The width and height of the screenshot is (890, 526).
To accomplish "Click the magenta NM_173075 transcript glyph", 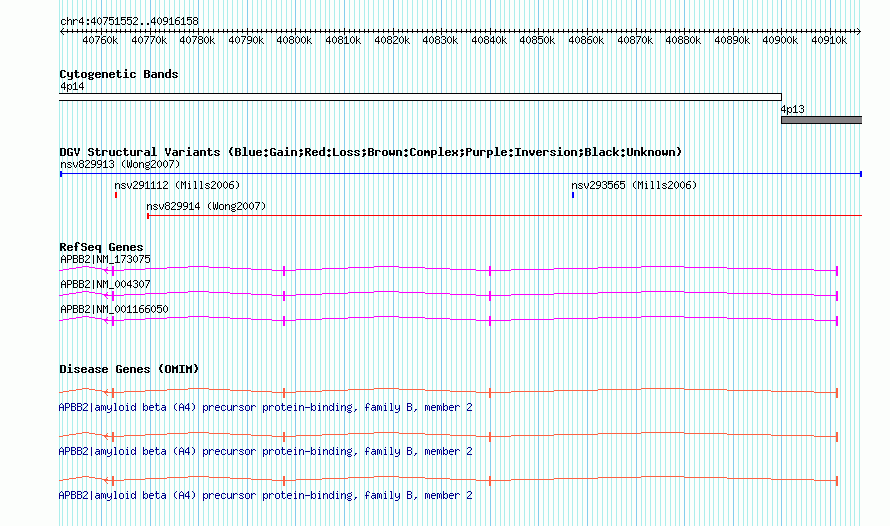I will click(448, 270).
